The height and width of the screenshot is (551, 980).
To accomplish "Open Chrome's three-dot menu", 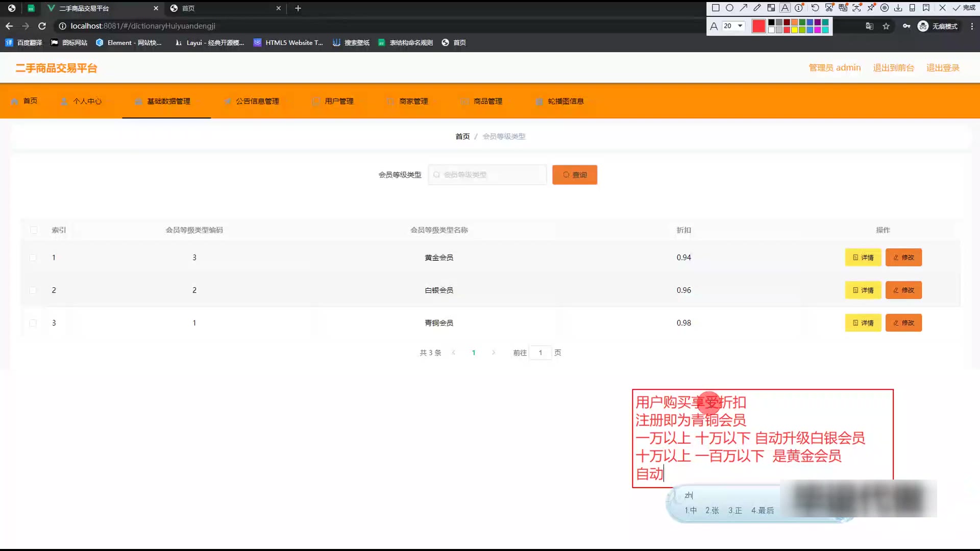I will tap(972, 26).
